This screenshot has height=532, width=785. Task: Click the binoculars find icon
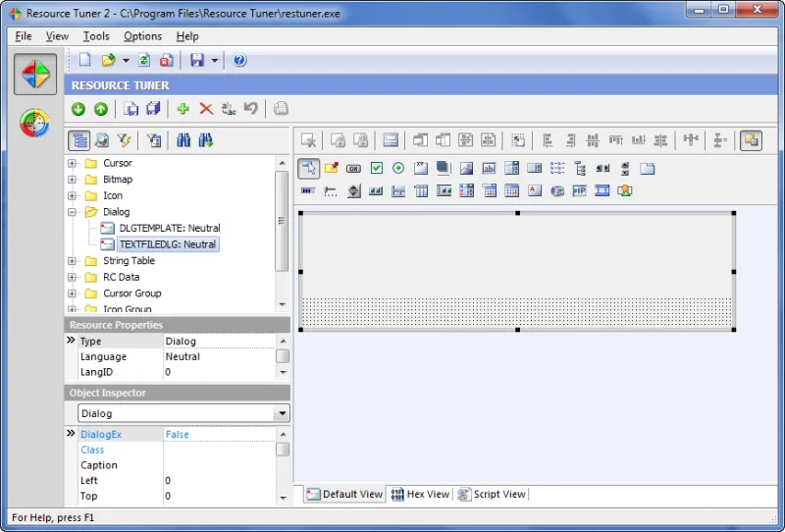pos(183,140)
